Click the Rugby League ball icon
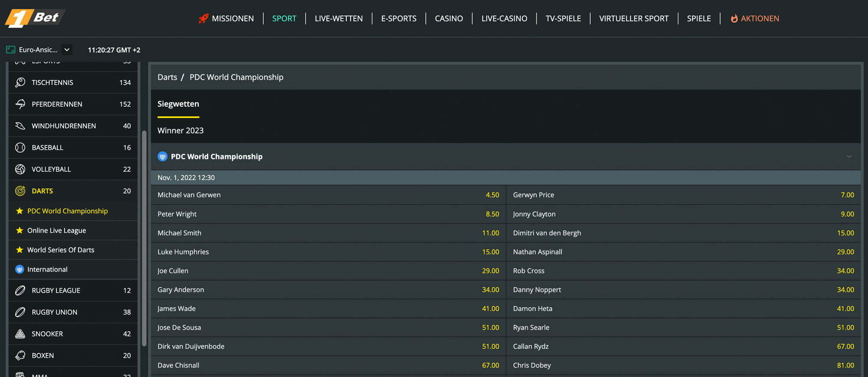Viewport: 868px width, 377px height. (20, 290)
